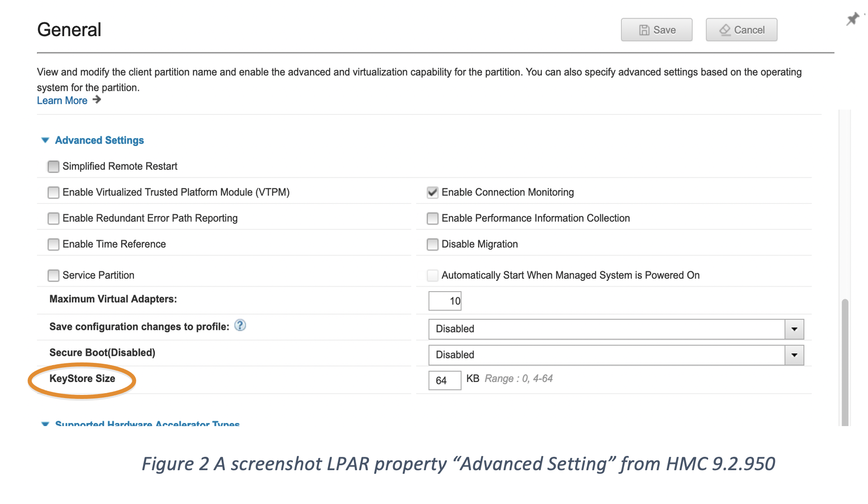Click the vertical scrollbar thumb
This screenshot has height=504, width=868.
845,363
